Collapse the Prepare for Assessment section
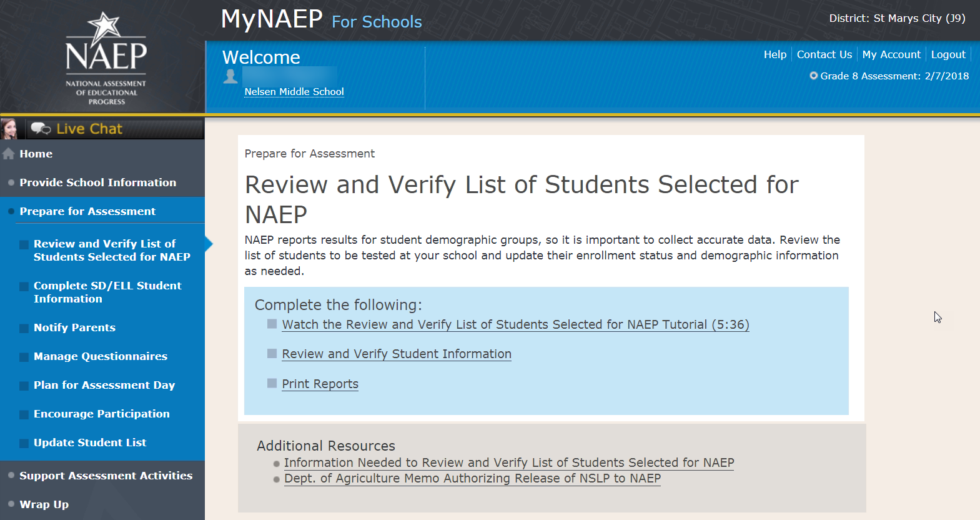This screenshot has width=980, height=520. 87,211
